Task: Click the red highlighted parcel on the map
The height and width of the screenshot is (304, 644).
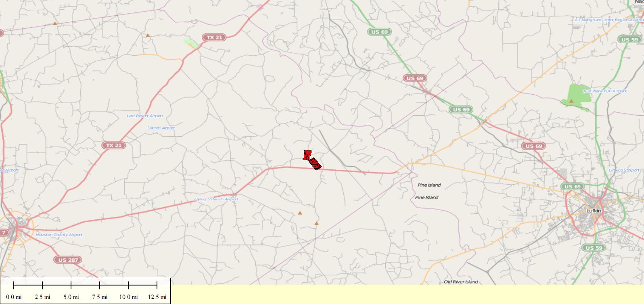Action: click(312, 160)
